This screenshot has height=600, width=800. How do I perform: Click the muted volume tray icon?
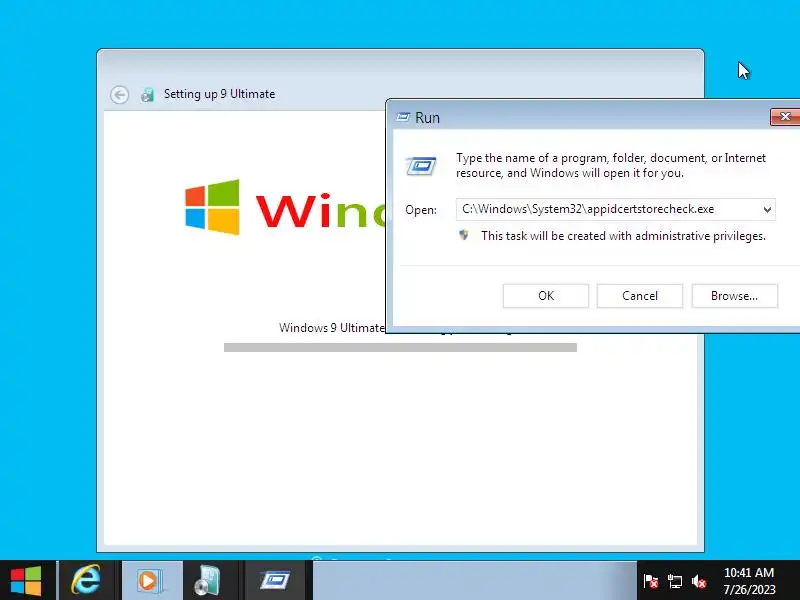point(698,581)
